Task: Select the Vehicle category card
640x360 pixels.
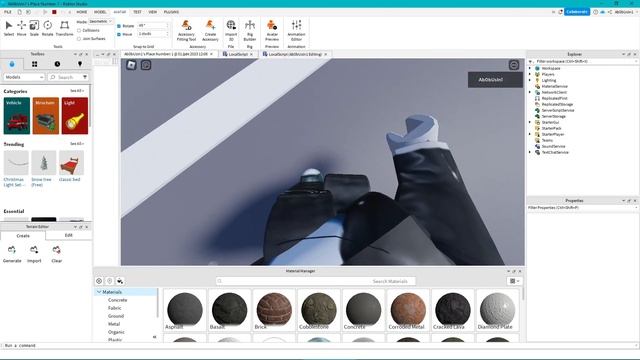Action: pos(17,116)
